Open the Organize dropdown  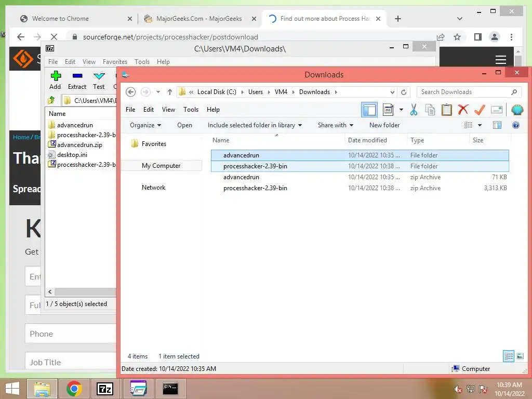point(145,125)
